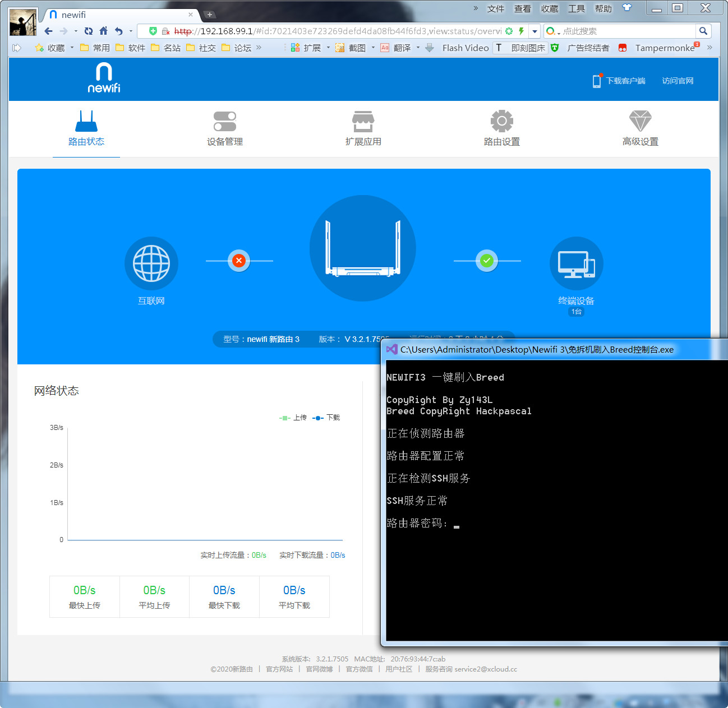Click the 官网微博 footer link
This screenshot has width=728, height=708.
[319, 669]
